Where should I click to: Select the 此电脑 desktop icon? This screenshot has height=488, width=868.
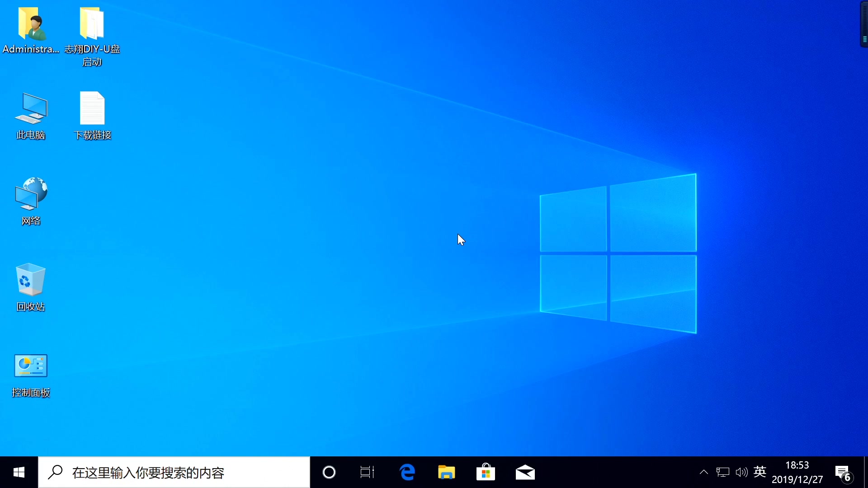[31, 108]
